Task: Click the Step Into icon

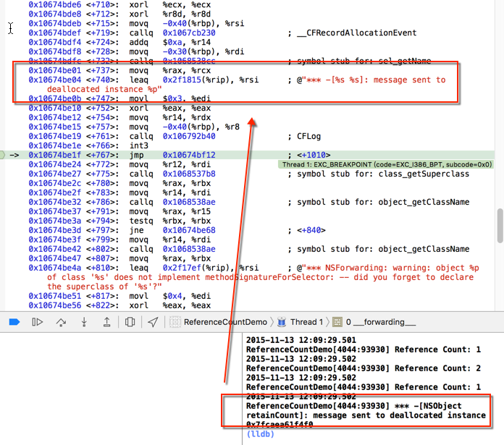Action: [x=84, y=322]
